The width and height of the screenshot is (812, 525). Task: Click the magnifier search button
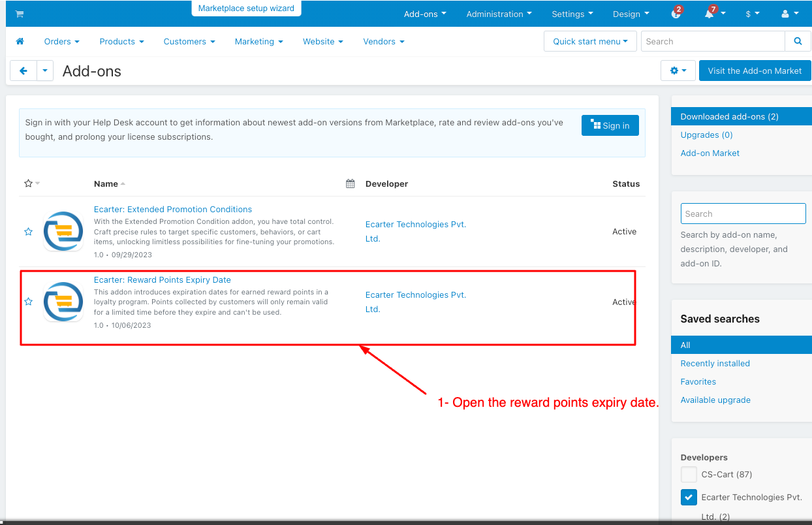click(x=798, y=41)
